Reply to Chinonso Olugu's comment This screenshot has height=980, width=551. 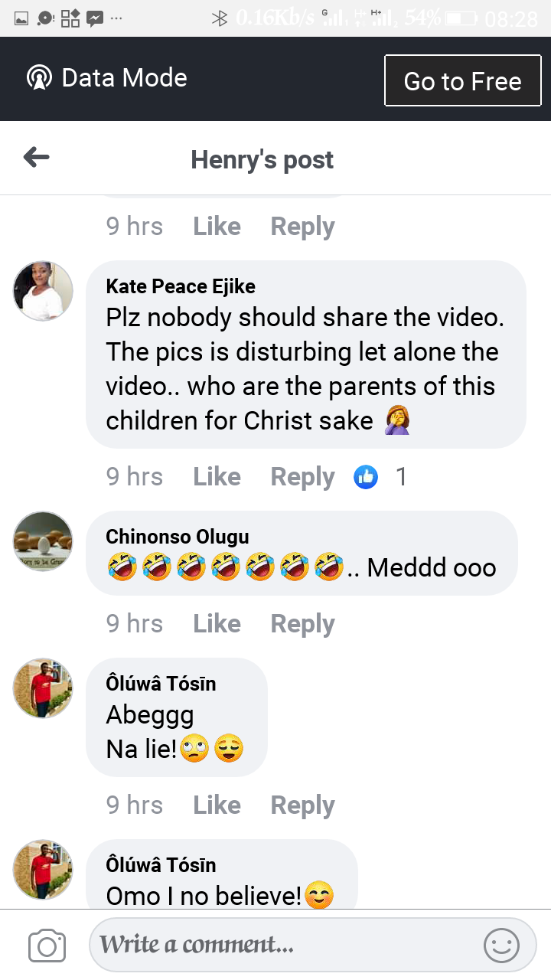302,624
